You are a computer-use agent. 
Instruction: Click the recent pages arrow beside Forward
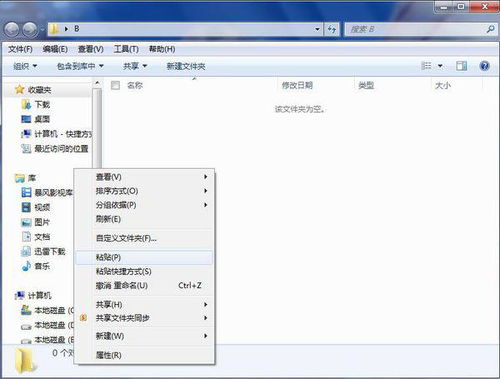click(43, 30)
